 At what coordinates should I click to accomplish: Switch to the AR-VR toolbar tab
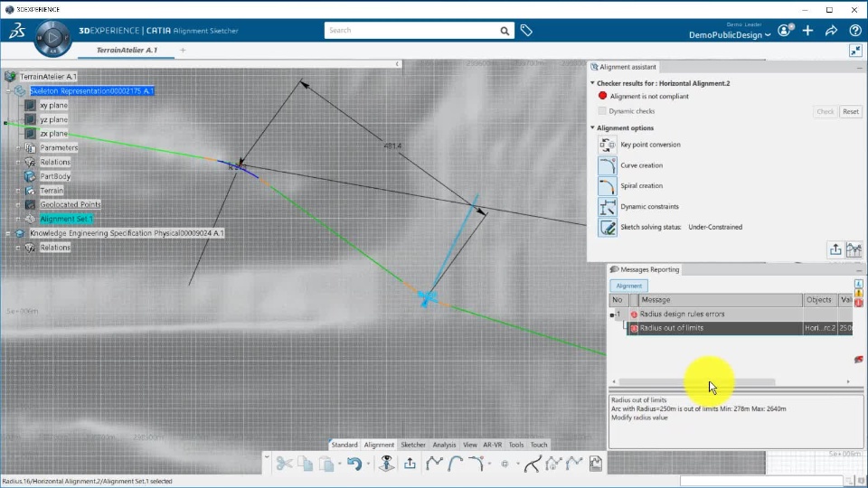[492, 445]
